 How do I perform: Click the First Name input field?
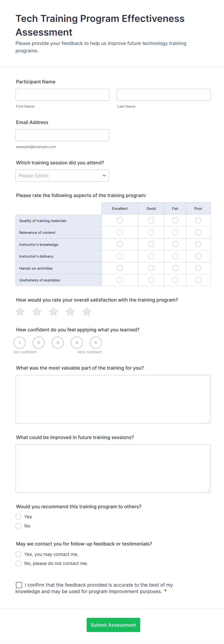point(62,94)
